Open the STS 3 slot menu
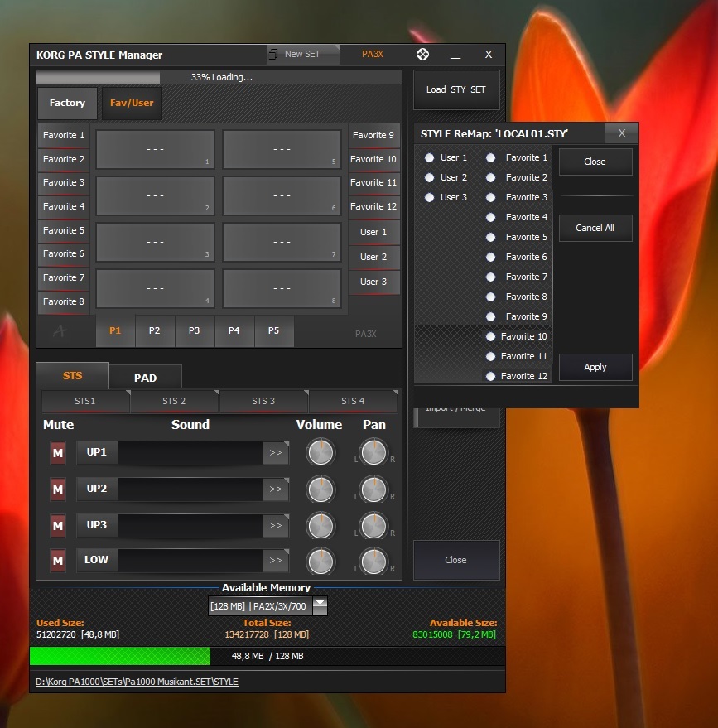This screenshot has height=728, width=718. (x=263, y=401)
